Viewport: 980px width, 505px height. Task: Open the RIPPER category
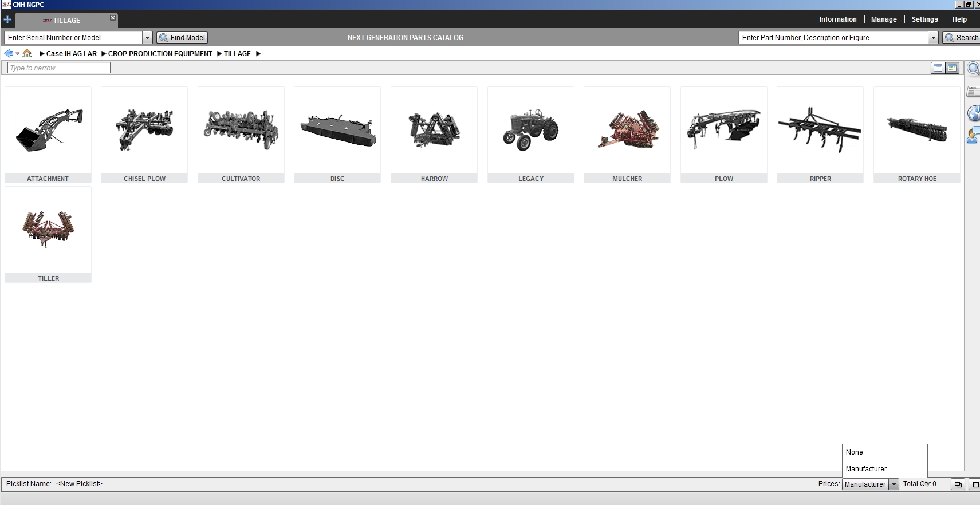click(820, 135)
